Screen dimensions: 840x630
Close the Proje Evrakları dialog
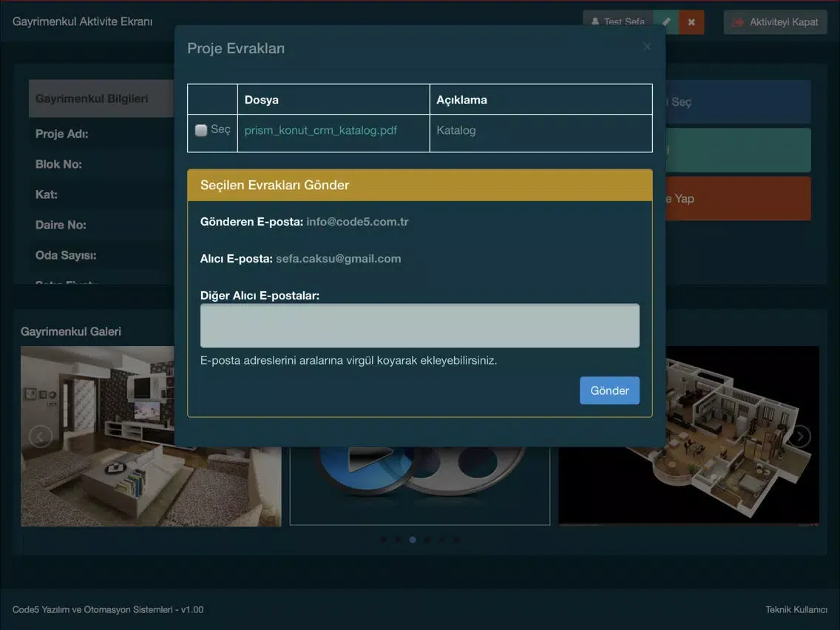(x=647, y=47)
